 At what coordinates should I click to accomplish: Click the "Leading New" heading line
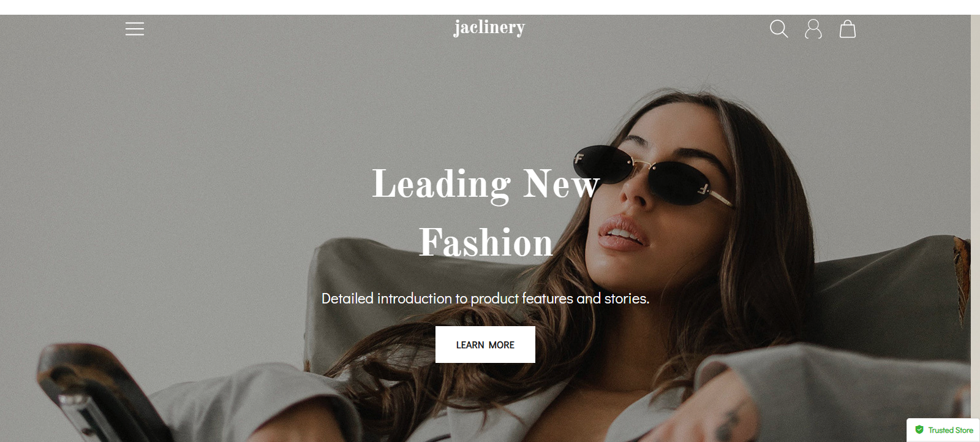point(486,184)
